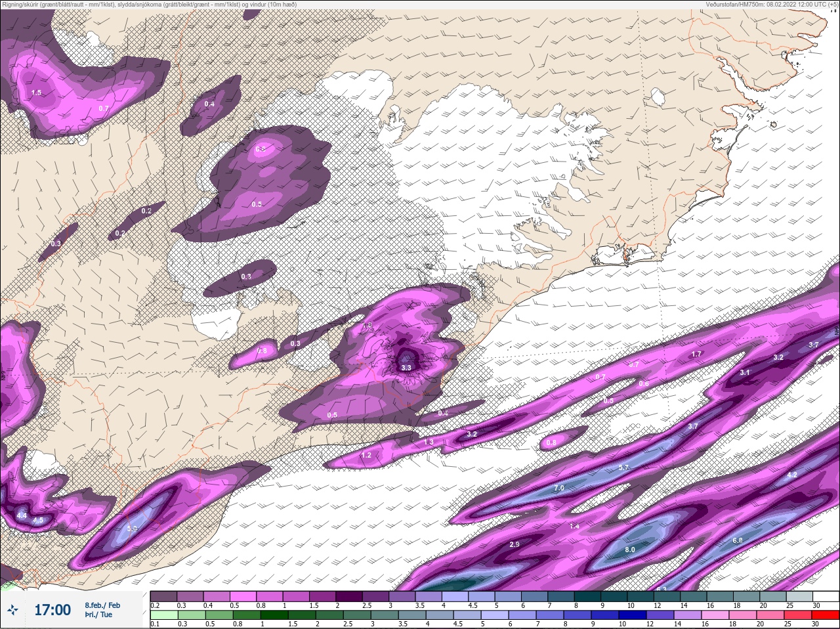Click the 6.8 precipitation value on the map
Viewport: 840px width, 629px height.
[x=738, y=540]
